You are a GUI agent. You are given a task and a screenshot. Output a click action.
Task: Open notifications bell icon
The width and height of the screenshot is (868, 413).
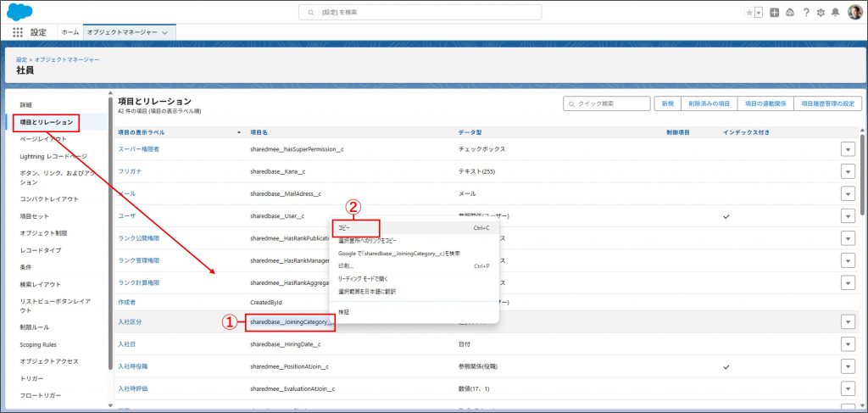click(835, 12)
